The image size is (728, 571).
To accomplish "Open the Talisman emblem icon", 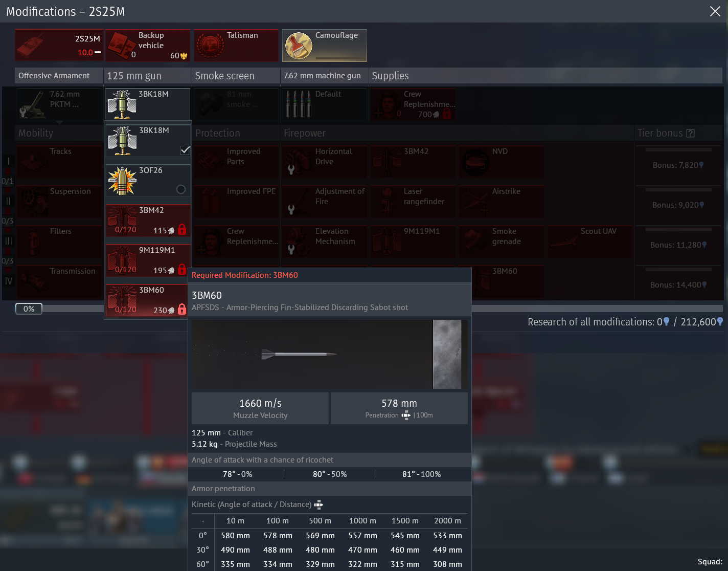I will pyautogui.click(x=210, y=46).
